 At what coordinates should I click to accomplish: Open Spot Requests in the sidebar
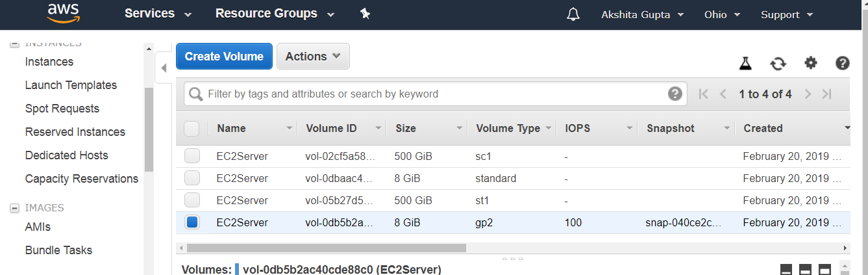point(62,109)
